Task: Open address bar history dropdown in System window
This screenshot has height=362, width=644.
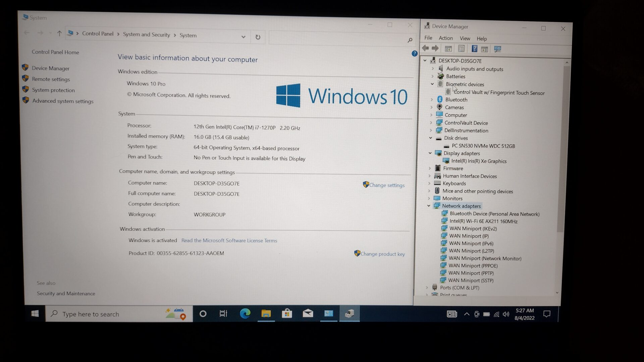Action: coord(244,37)
